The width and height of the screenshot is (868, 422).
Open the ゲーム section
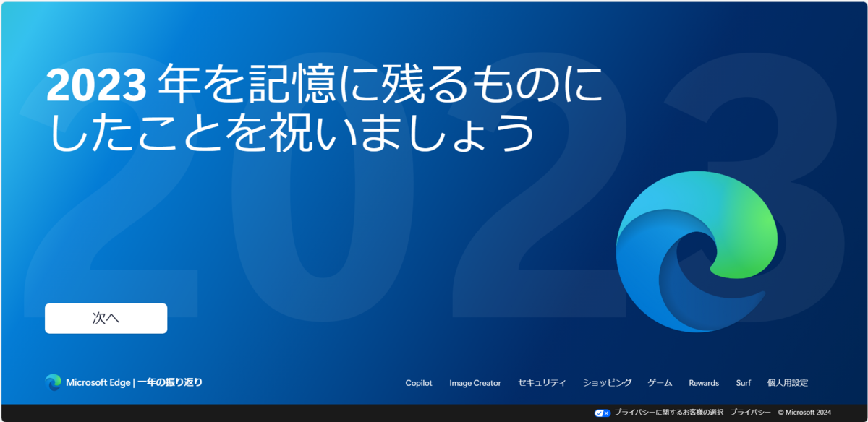(660, 383)
